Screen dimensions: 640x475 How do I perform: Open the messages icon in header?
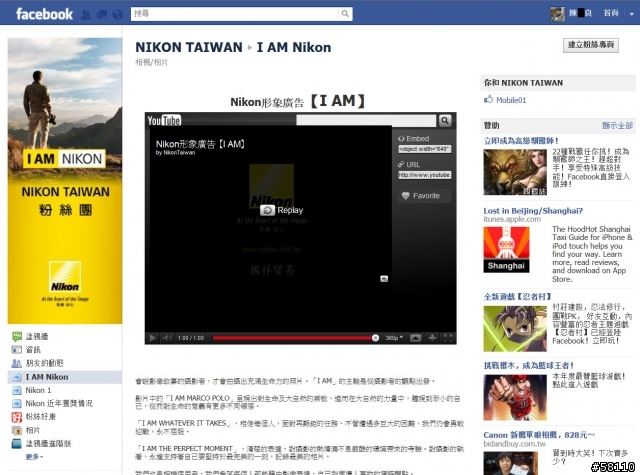[102, 15]
